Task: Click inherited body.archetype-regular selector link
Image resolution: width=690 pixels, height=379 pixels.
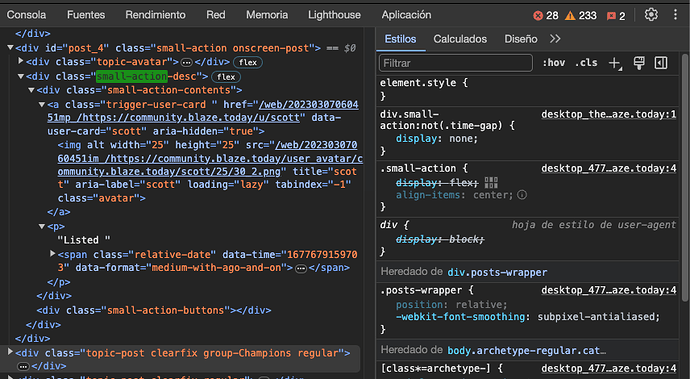Action: coord(526,350)
